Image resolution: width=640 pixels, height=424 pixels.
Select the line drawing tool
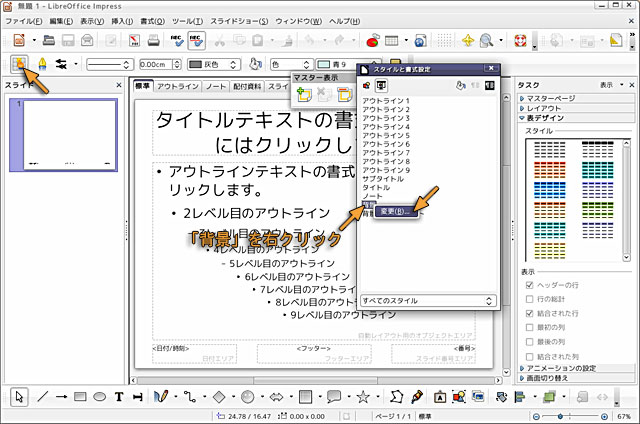[x=42, y=397]
